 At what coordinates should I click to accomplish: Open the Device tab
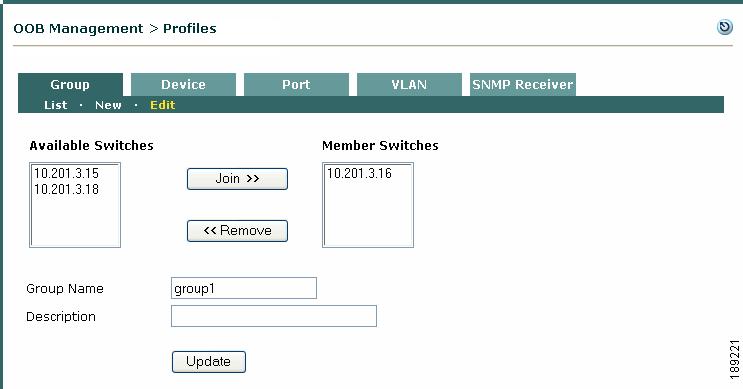pyautogui.click(x=183, y=84)
